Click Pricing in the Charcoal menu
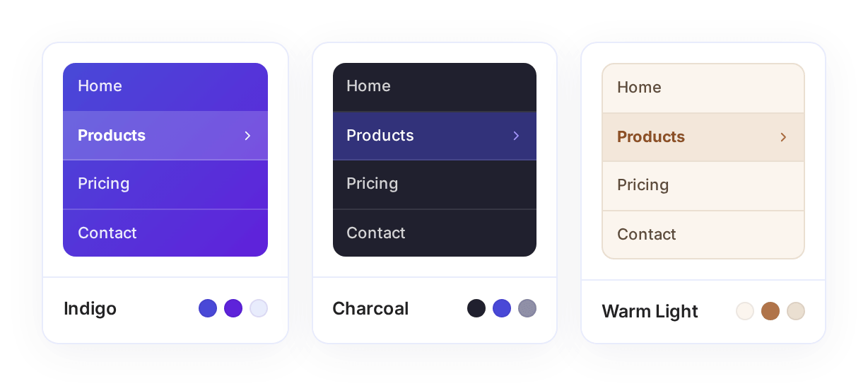This screenshot has height=386, width=868. tap(435, 185)
